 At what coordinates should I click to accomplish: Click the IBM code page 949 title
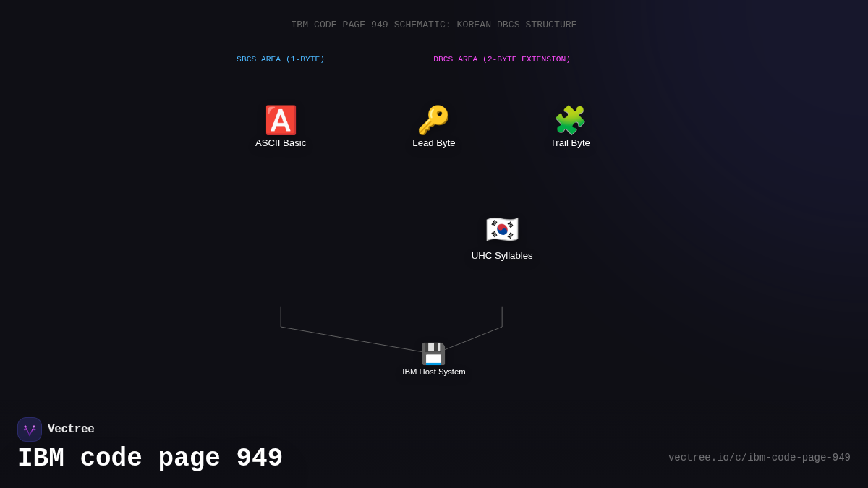point(150,457)
